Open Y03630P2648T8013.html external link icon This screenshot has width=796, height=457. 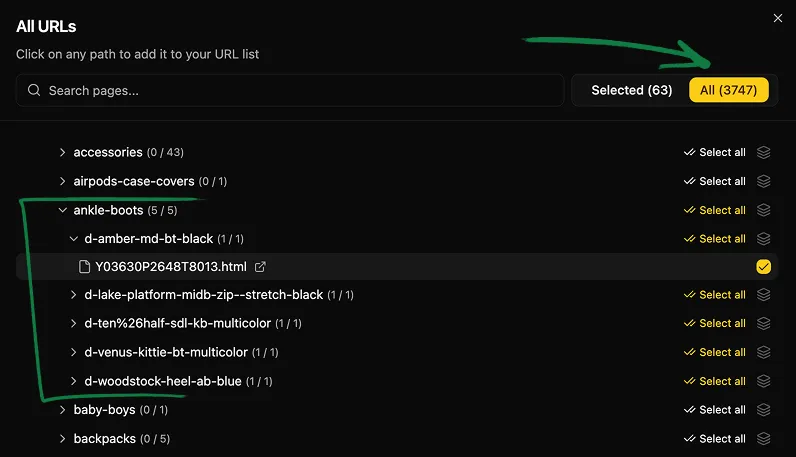click(x=261, y=267)
